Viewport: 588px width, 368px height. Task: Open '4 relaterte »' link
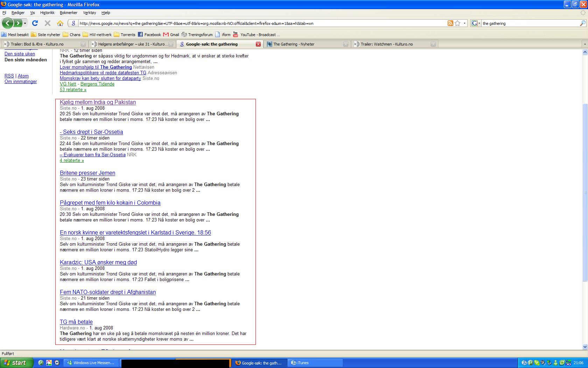coord(72,161)
